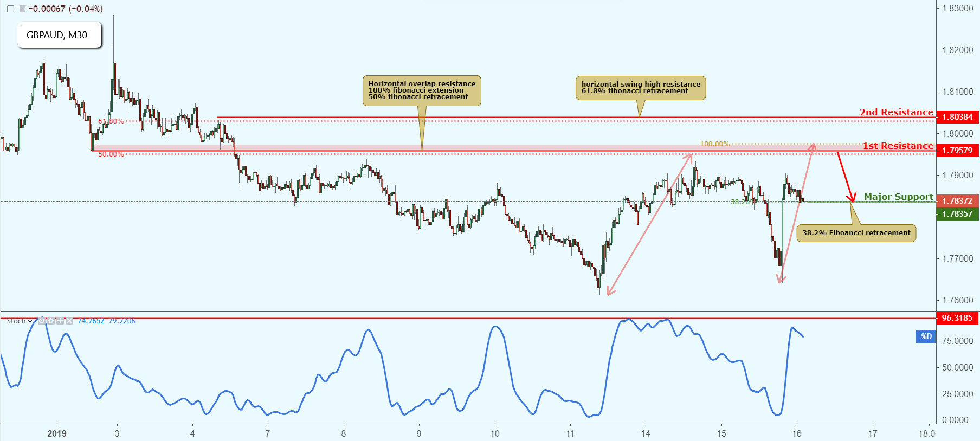This screenshot has height=441, width=980.
Task: Click the Stoch plus icon
Action: click(60, 321)
